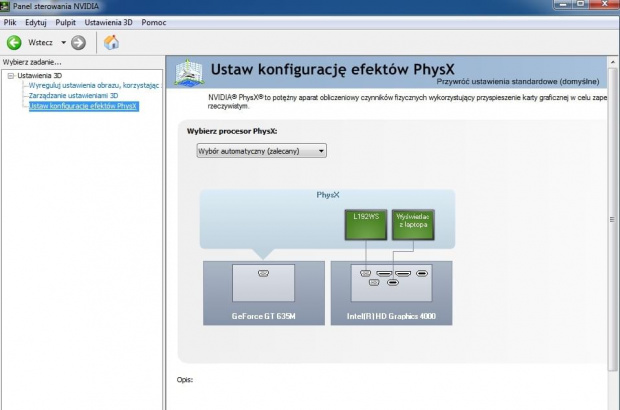620x410 pixels.
Task: Click the Intel(R) HD Graphics 4000 panel
Action: [391, 293]
